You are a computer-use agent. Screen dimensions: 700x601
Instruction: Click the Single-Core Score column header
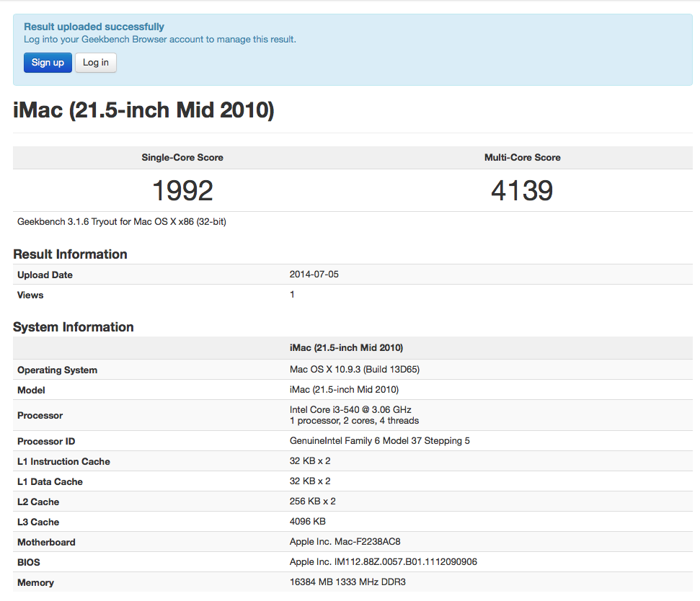click(x=182, y=158)
